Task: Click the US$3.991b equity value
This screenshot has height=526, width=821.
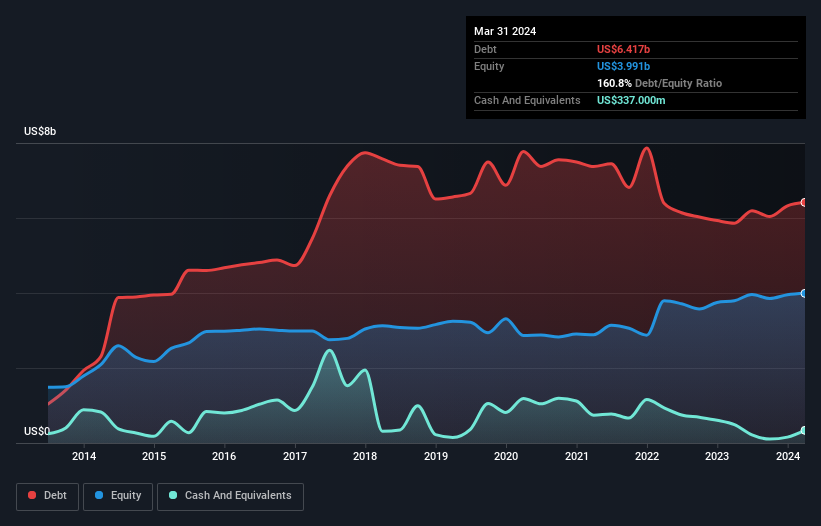Action: 623,66
